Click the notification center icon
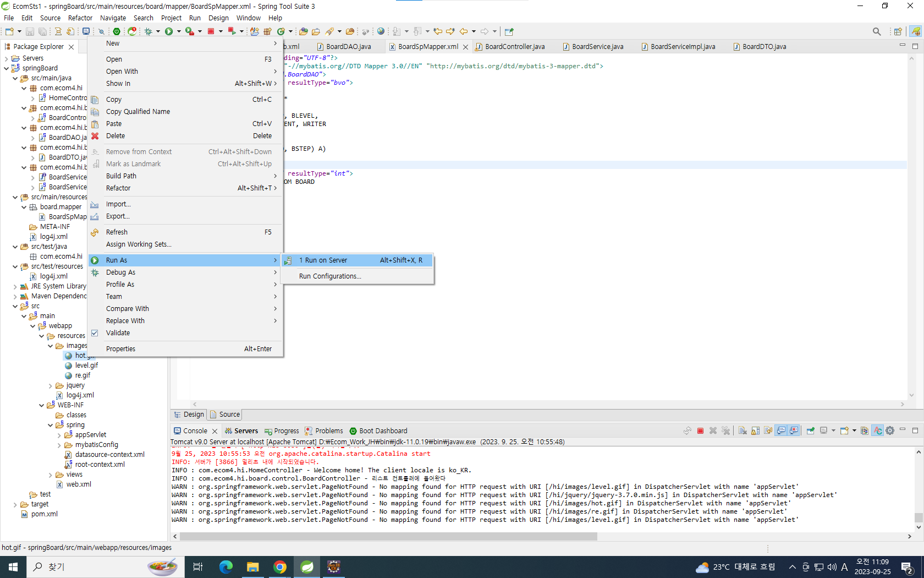924x578 pixels. click(x=907, y=567)
